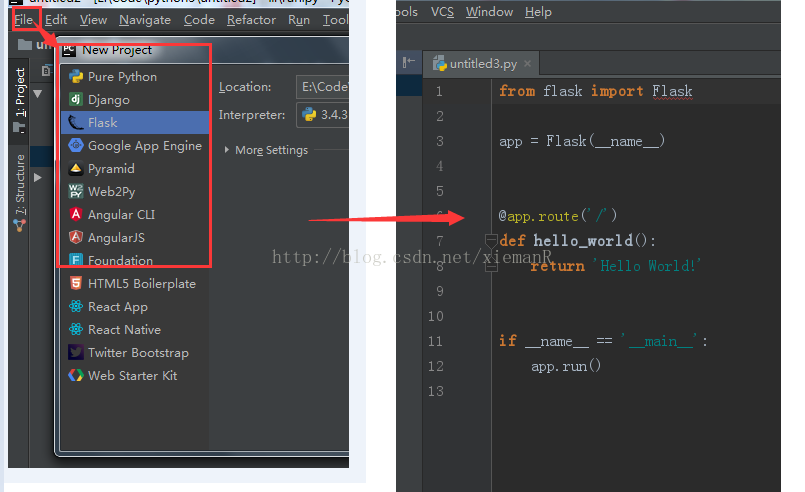Click the Structure panel icon

pos(20,225)
